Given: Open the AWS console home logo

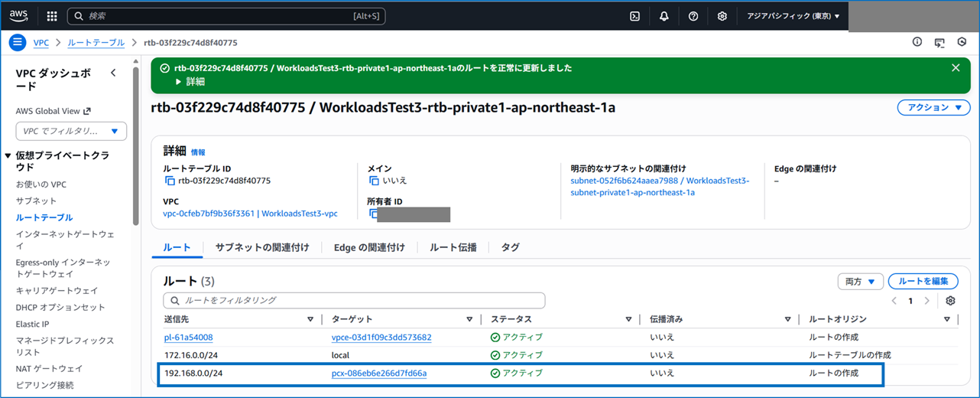Looking at the screenshot, I should click(x=18, y=15).
